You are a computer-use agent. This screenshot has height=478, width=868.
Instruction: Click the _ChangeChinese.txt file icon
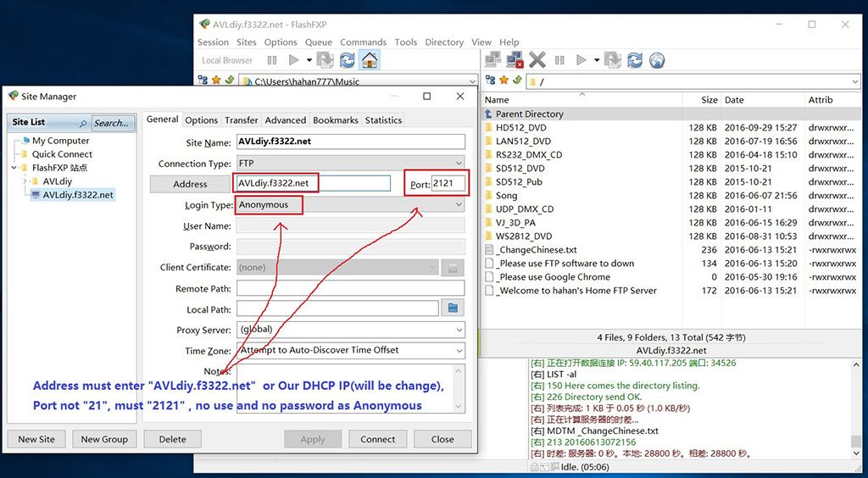[489, 249]
